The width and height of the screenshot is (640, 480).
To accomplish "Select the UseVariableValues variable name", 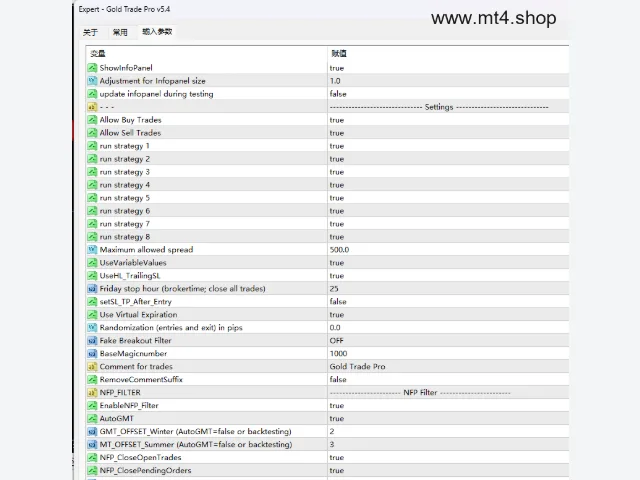I will [133, 263].
